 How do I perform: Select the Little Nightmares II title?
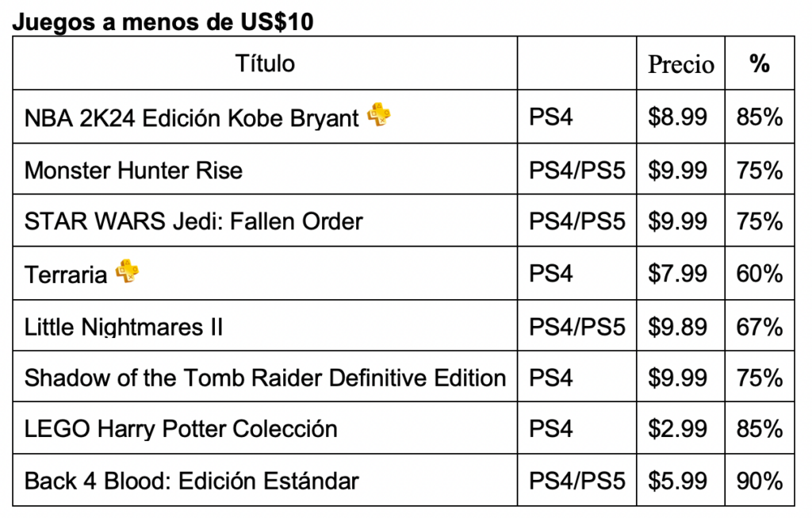124,327
